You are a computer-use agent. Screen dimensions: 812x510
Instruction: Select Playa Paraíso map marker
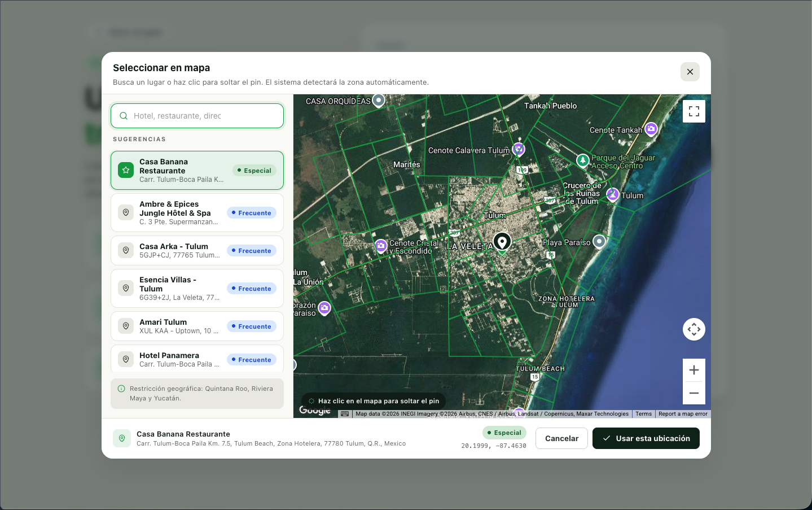pos(599,242)
